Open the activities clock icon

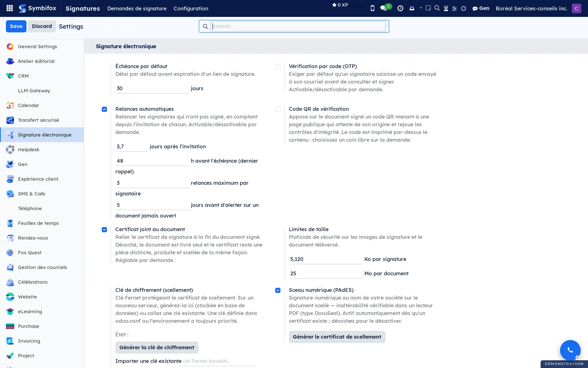[x=400, y=8]
